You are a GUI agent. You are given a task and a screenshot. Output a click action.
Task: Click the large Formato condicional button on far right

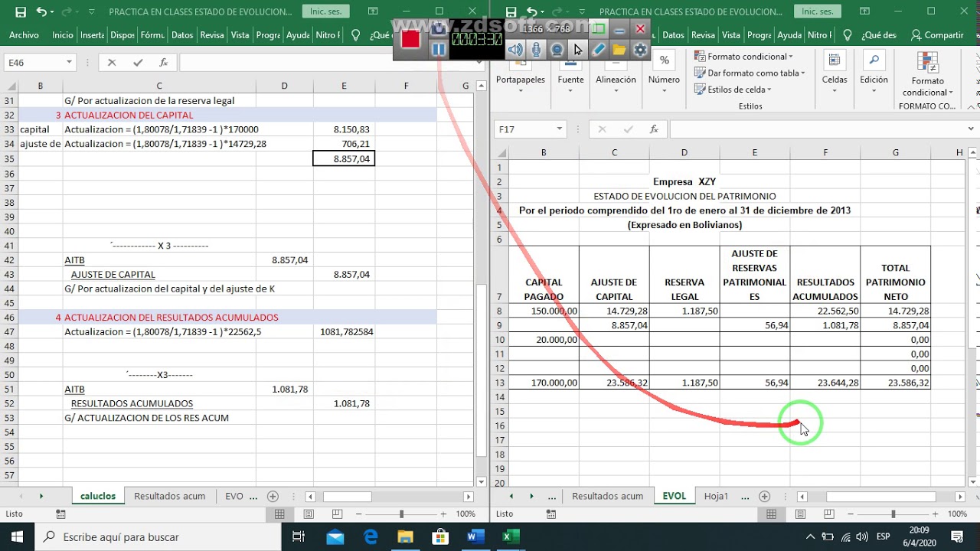pos(927,75)
